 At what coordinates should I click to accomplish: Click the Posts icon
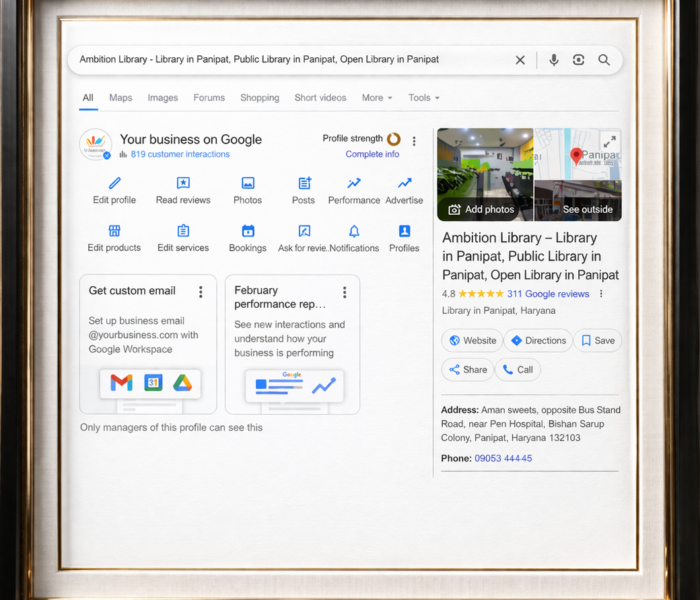click(304, 184)
